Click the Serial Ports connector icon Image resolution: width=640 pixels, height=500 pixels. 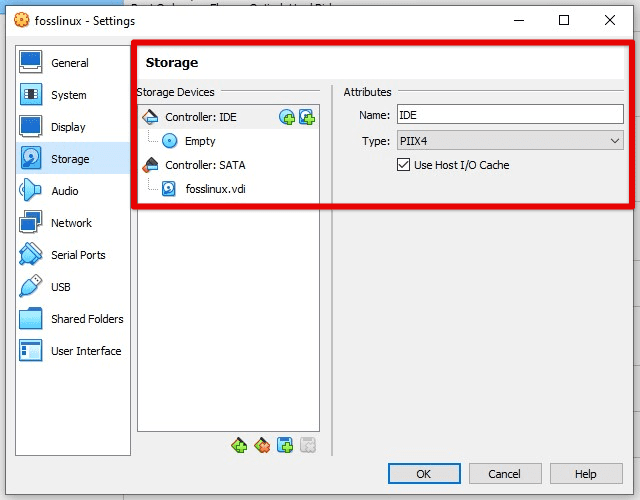click(x=31, y=254)
